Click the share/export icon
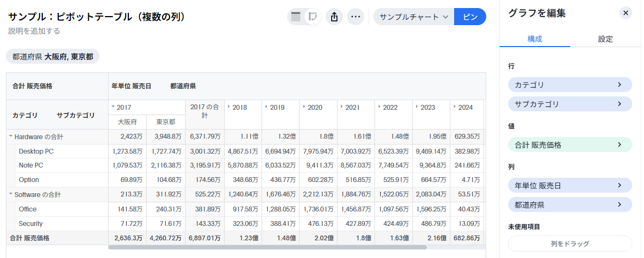 click(x=334, y=17)
